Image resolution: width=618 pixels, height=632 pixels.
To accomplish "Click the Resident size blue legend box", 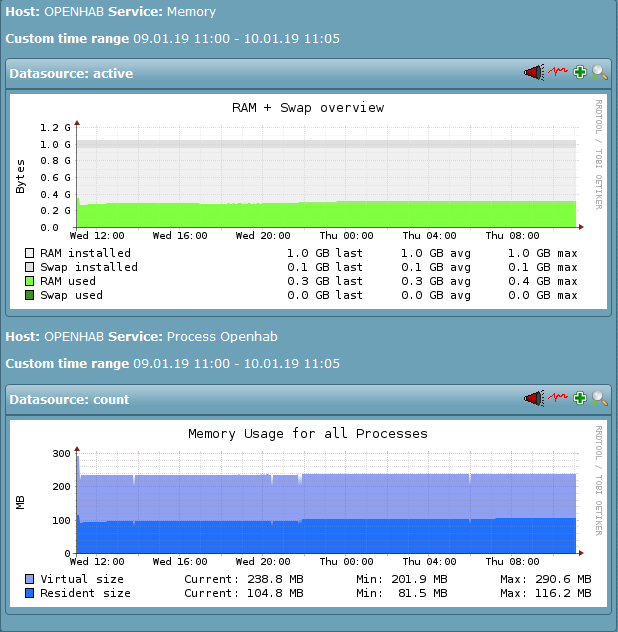I will click(x=30, y=594).
